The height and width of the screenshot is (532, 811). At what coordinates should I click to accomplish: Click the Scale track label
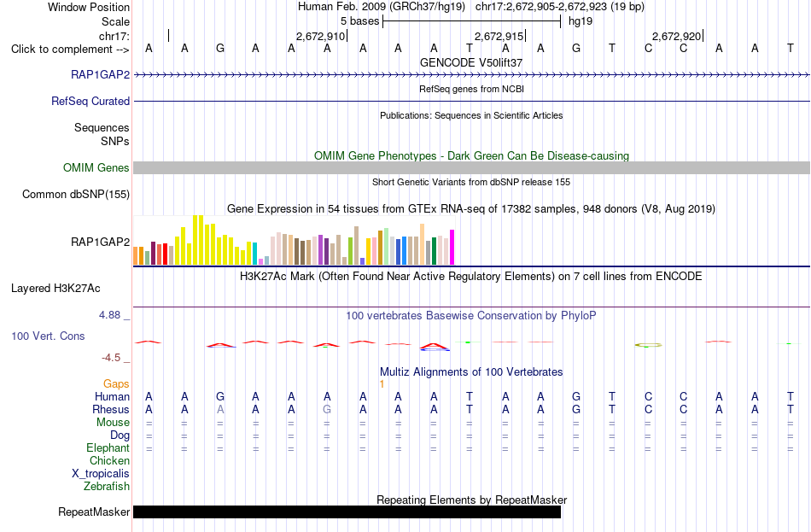click(115, 21)
